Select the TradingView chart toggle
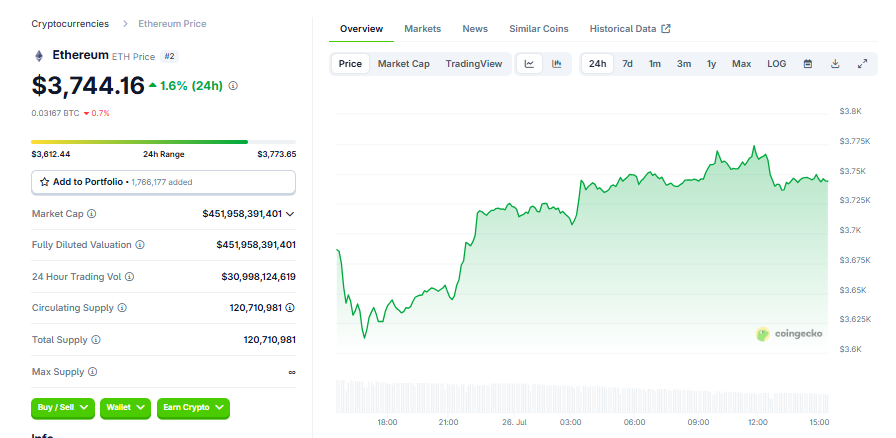 coord(474,64)
